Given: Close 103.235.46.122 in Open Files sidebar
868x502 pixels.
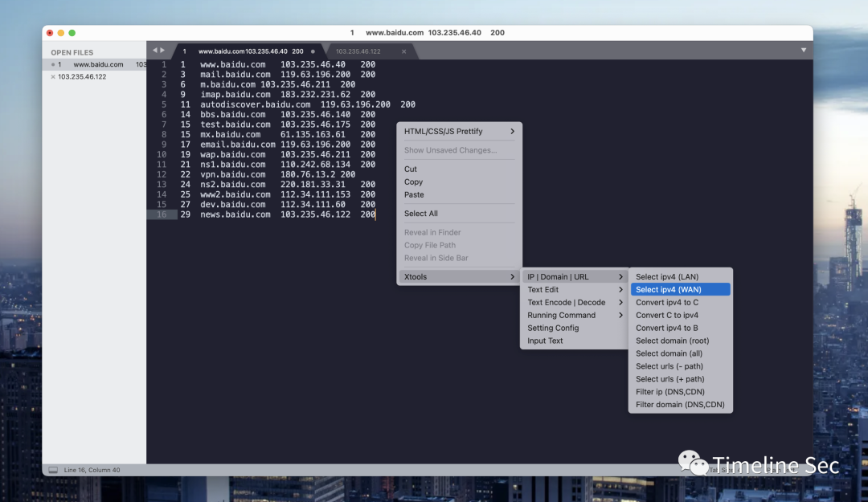Looking at the screenshot, I should point(53,77).
